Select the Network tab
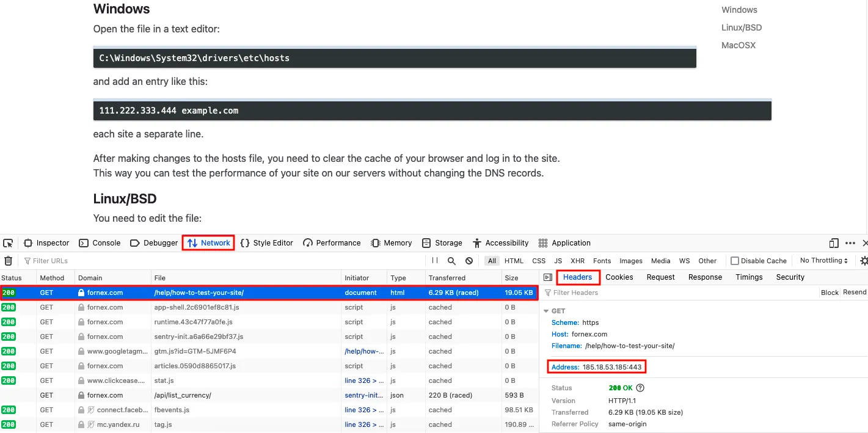 tap(209, 243)
